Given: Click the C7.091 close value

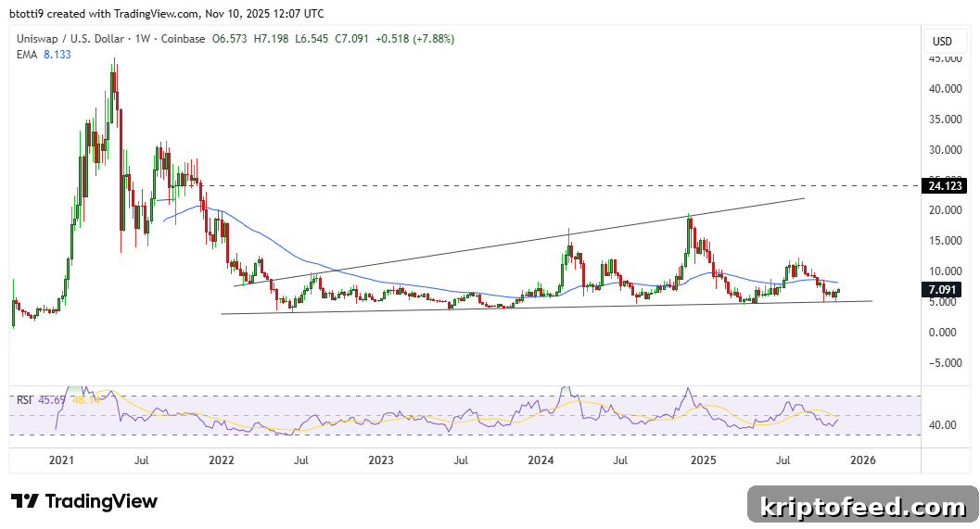Looking at the screenshot, I should pos(351,39).
